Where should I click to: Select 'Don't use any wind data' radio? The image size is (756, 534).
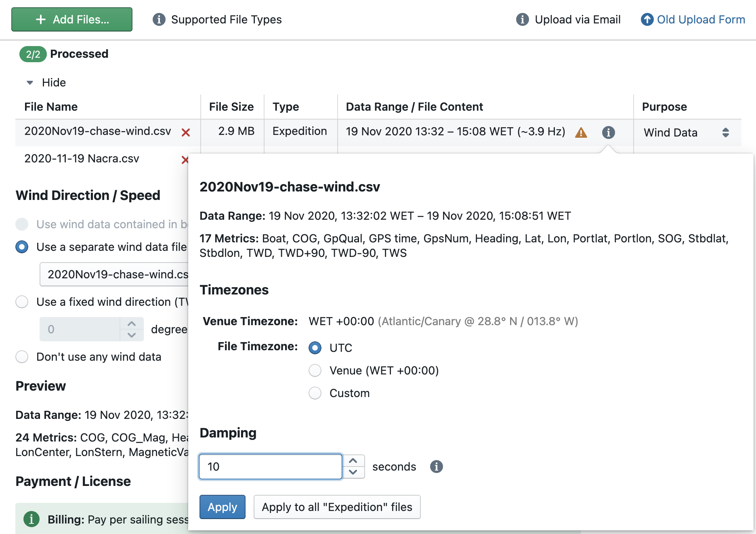tap(22, 357)
